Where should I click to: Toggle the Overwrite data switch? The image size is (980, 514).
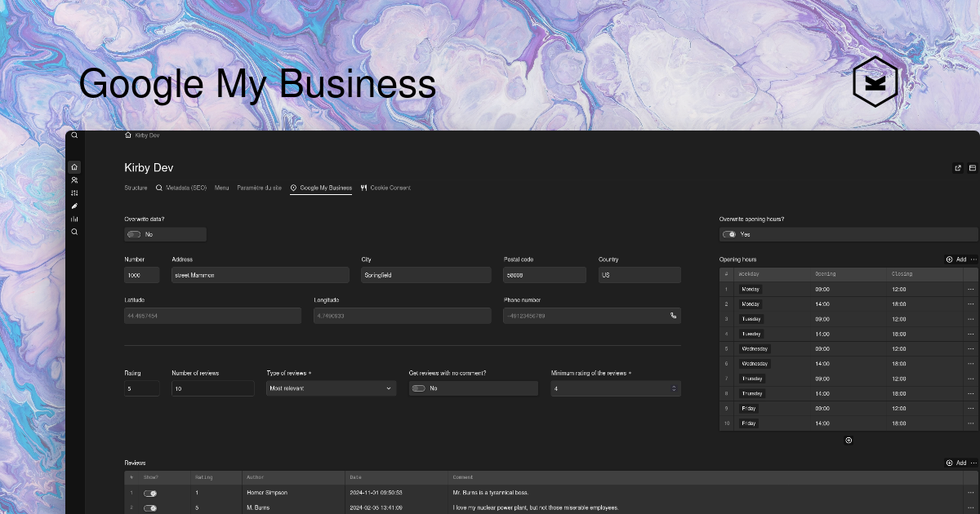(x=135, y=234)
